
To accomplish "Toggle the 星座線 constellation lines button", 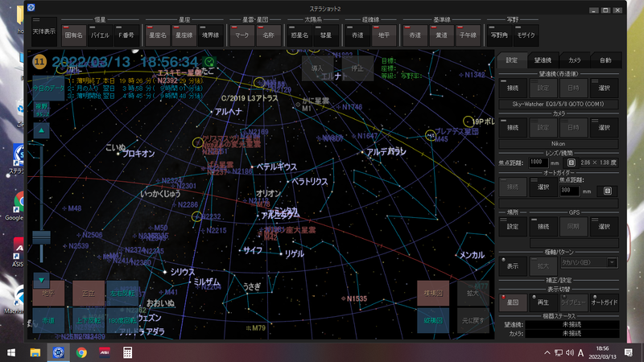I will pyautogui.click(x=184, y=35).
